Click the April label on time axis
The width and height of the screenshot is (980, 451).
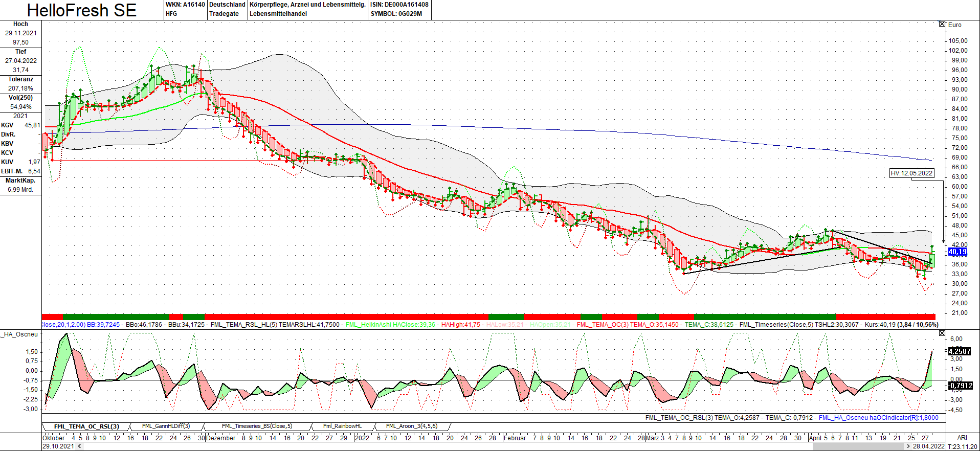point(815,438)
